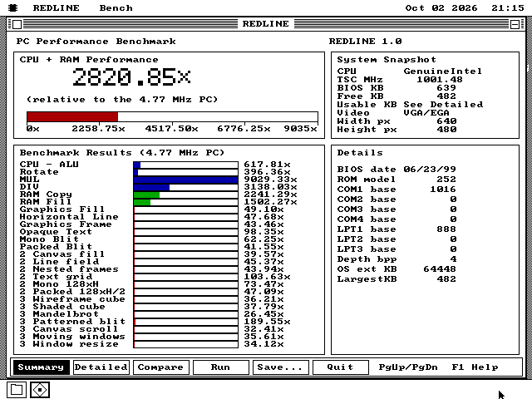Select the Horizontal Line row label
The height and width of the screenshot is (399, 532).
(69, 217)
